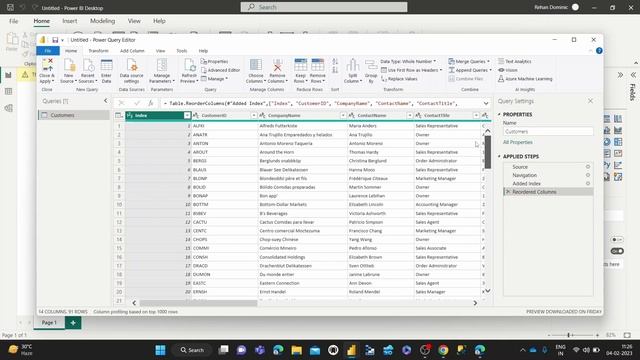
Task: Open Model view in Power BI sidebar
Action: pos(9,108)
